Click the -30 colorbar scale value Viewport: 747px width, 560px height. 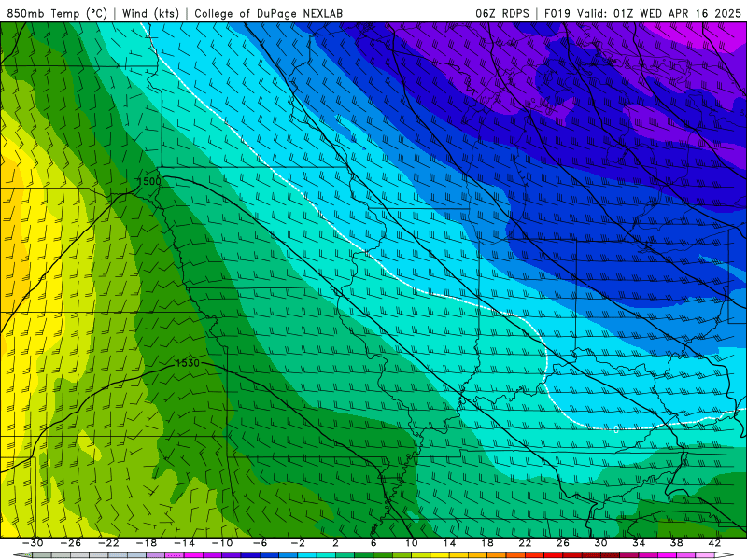coord(33,543)
